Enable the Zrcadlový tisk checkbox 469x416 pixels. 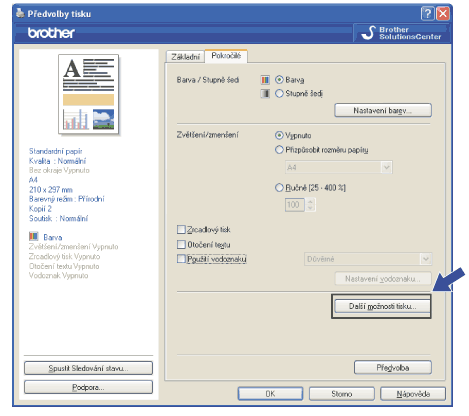tap(181, 229)
